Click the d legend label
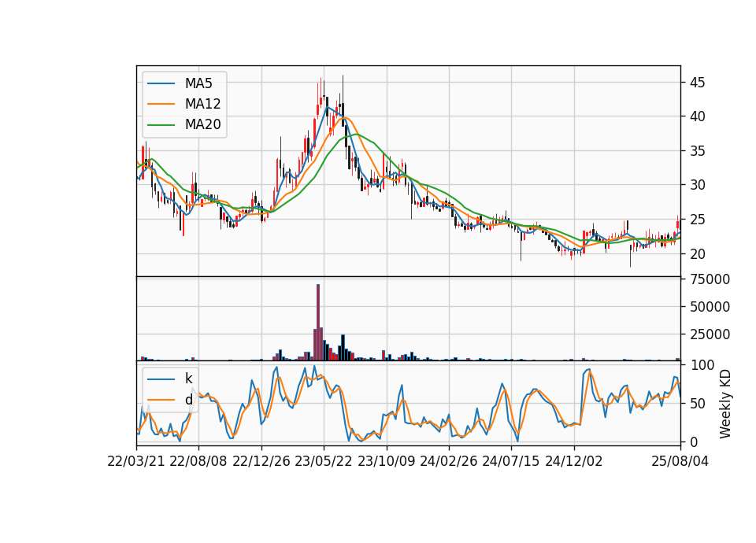The width and height of the screenshot is (756, 543). [x=188, y=400]
